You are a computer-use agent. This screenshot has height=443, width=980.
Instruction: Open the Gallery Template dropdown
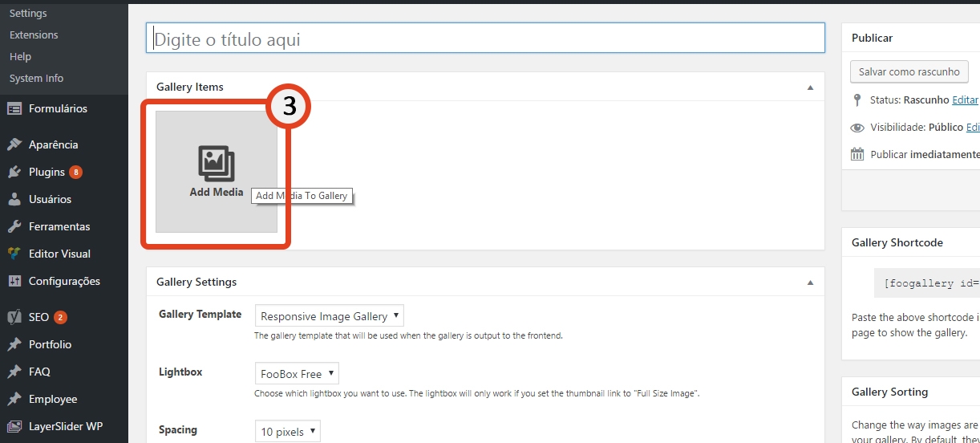(x=330, y=316)
